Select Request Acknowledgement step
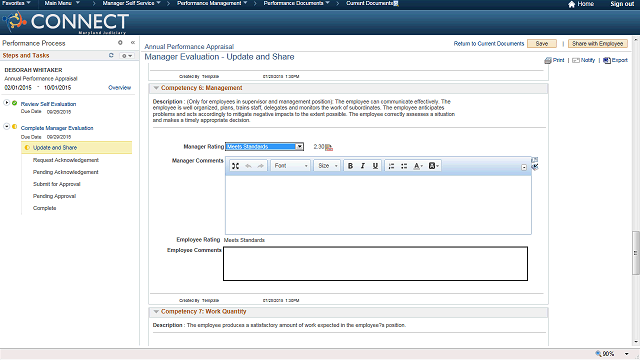The height and width of the screenshot is (360, 640). (x=66, y=160)
